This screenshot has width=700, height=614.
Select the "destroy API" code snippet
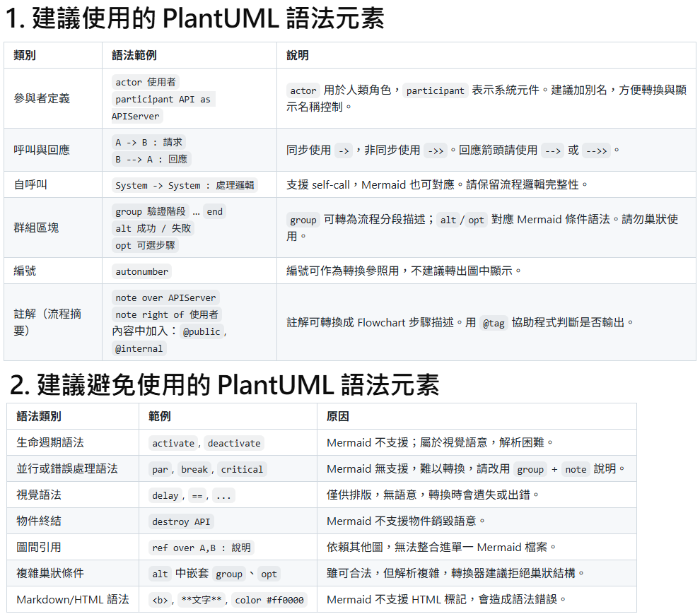181,521
